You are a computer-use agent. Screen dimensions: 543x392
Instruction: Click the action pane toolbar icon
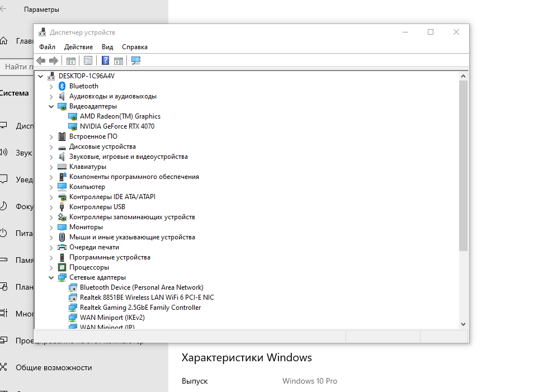119,61
